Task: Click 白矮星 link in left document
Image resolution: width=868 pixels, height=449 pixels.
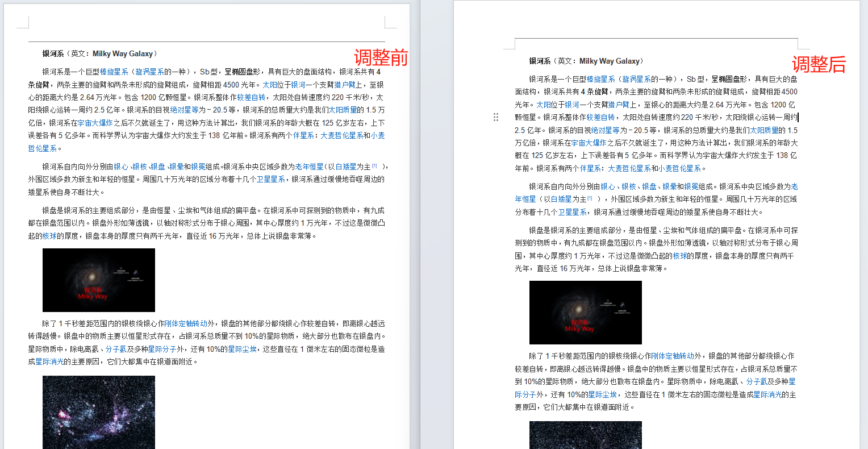Action: pos(346,167)
